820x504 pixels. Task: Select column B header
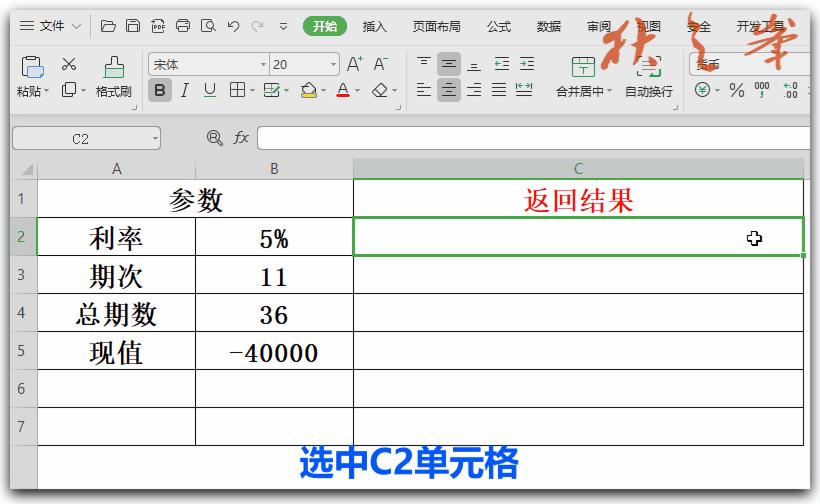click(274, 169)
